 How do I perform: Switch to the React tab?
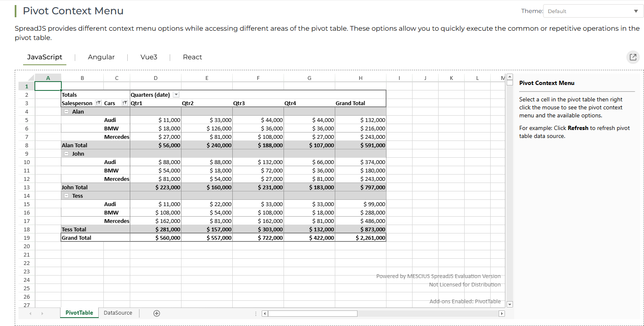[192, 57]
